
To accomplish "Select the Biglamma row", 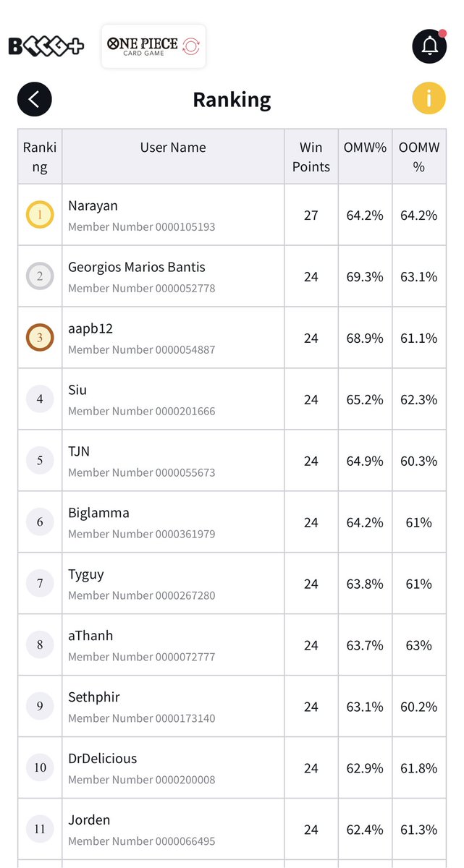I will click(232, 522).
